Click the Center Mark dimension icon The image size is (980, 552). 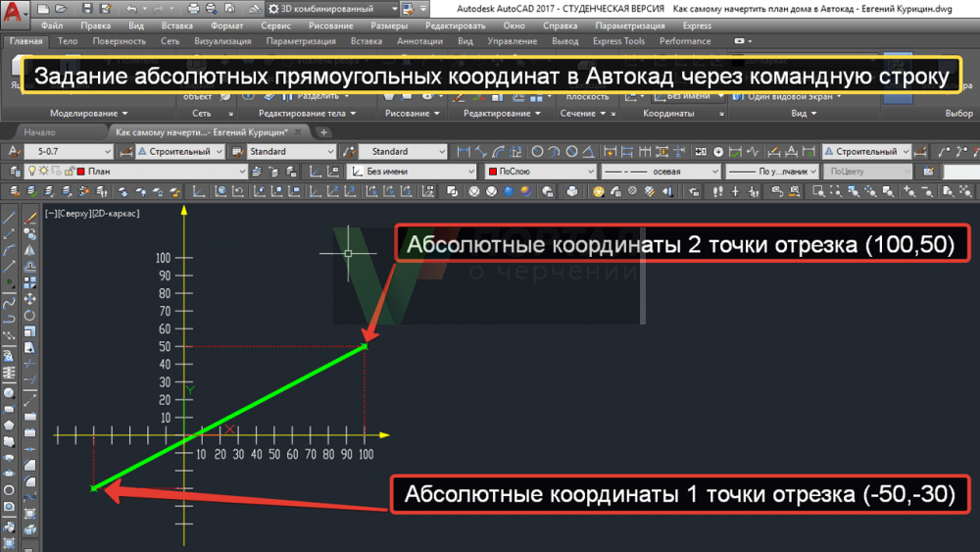[x=718, y=151]
